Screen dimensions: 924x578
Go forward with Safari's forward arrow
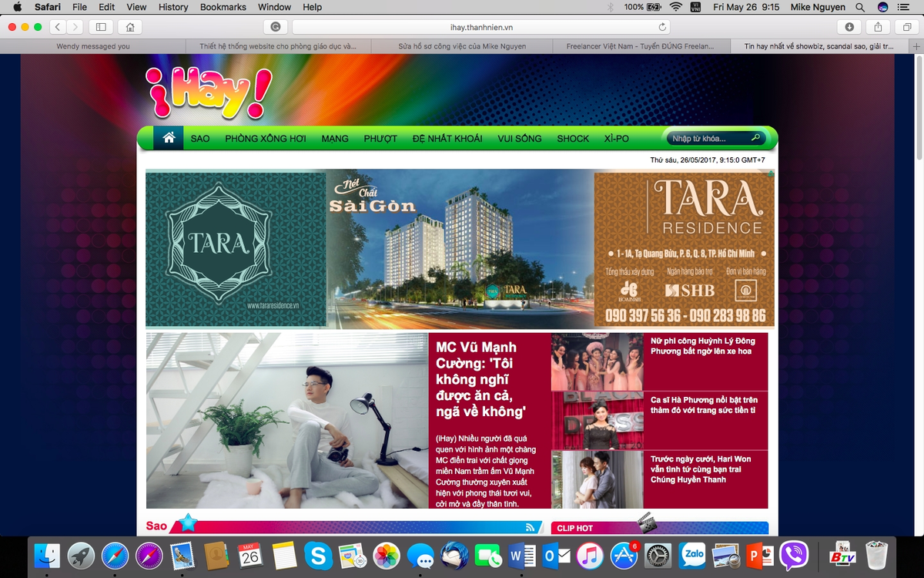coord(75,27)
